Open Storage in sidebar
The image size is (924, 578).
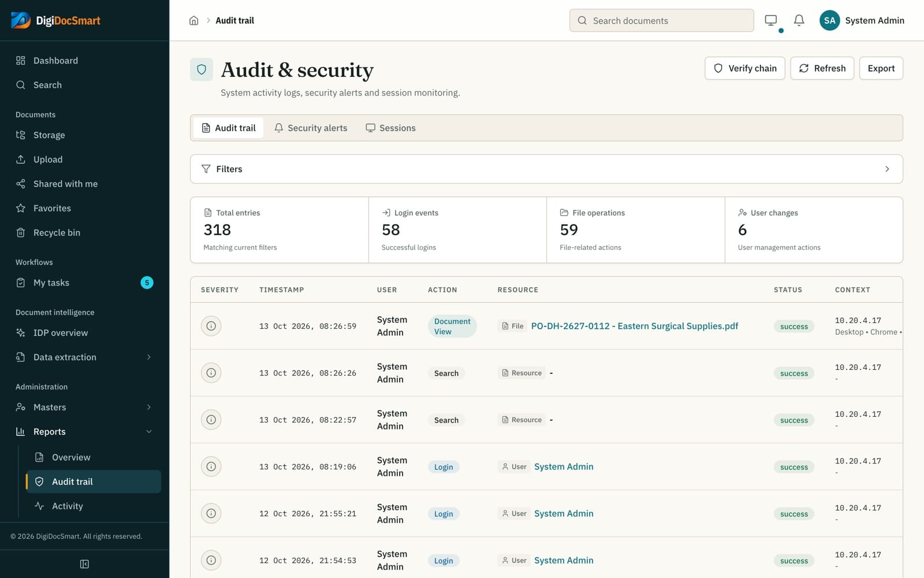(x=84, y=135)
